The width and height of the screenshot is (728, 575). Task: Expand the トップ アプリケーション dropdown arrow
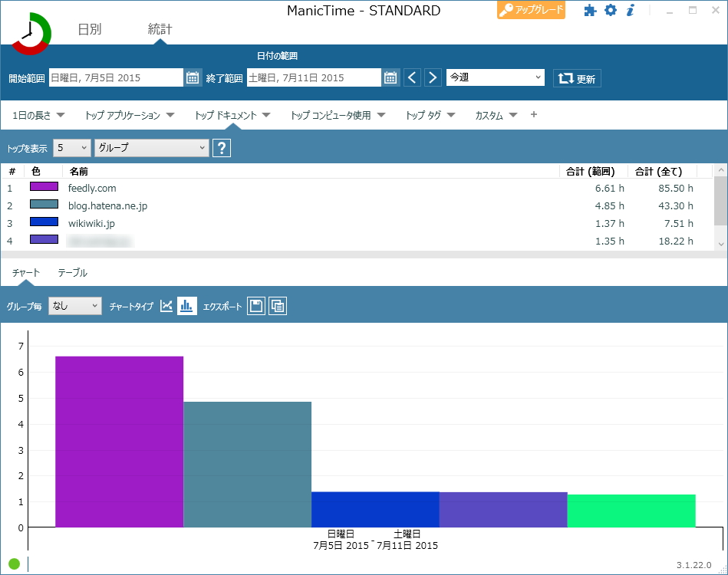coord(170,115)
